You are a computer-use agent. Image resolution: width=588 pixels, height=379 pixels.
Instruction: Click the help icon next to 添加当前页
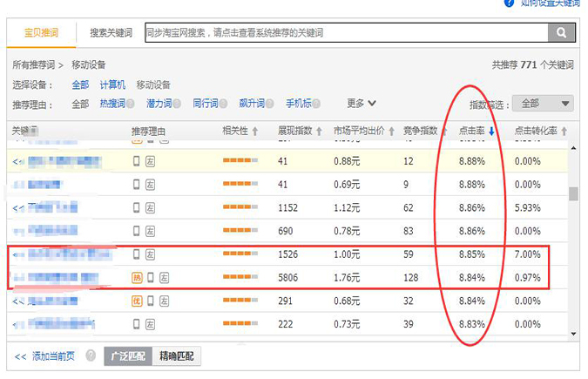[91, 356]
